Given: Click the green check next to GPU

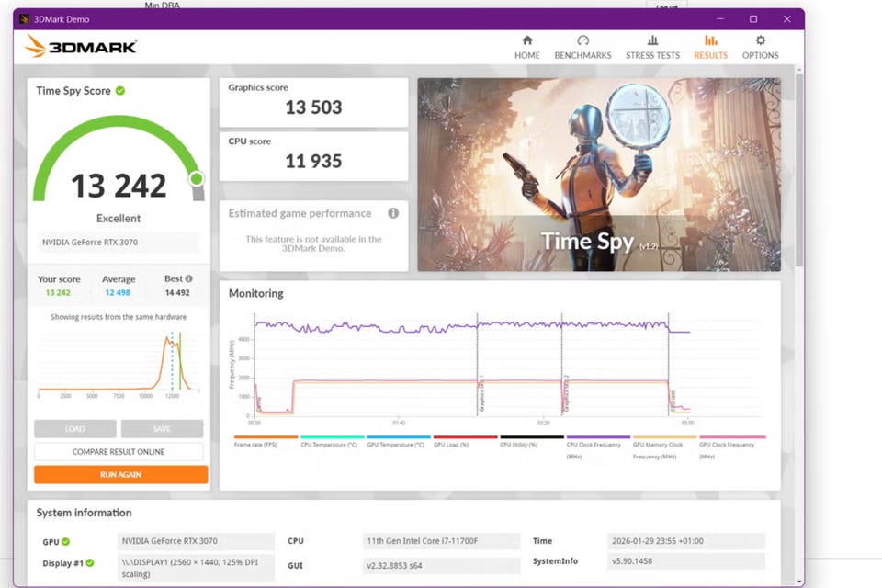Looking at the screenshot, I should pos(66,541).
